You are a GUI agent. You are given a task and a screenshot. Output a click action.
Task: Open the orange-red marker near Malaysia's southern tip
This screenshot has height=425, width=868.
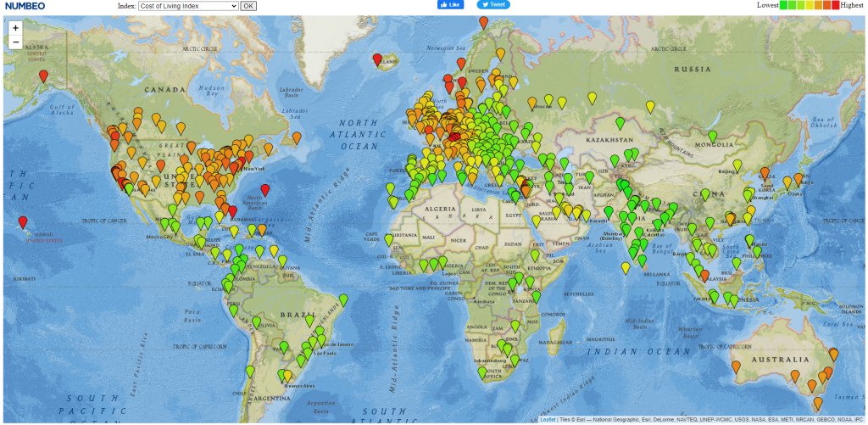pyautogui.click(x=704, y=276)
